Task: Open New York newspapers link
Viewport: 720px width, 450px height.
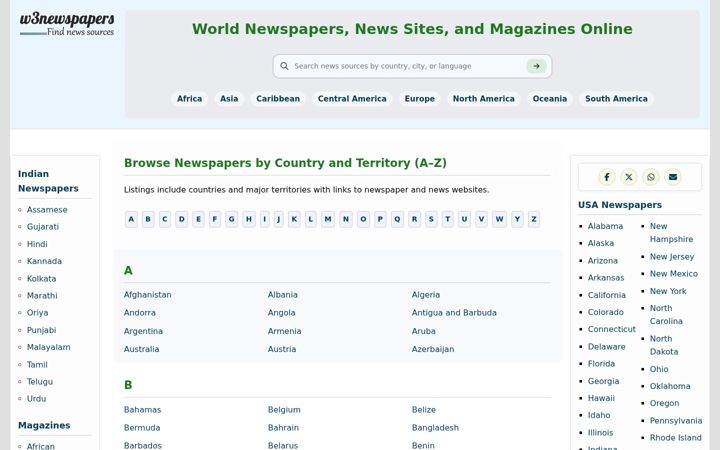Action: [x=668, y=291]
